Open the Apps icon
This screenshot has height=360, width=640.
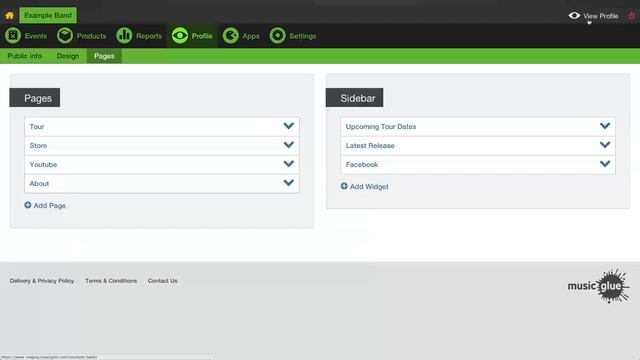click(x=231, y=36)
